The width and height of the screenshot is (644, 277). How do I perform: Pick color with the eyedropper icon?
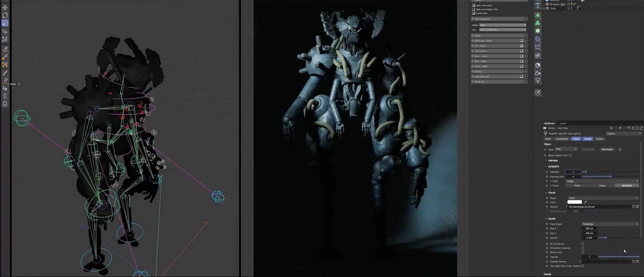585,202
